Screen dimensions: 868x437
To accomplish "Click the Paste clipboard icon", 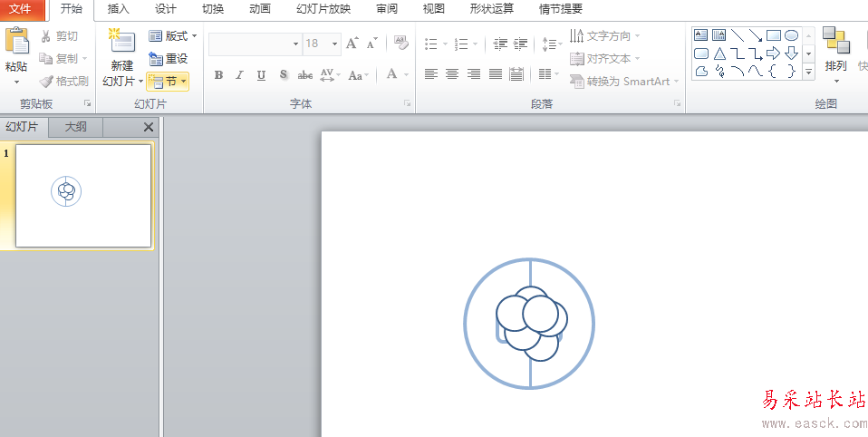I will 16,41.
